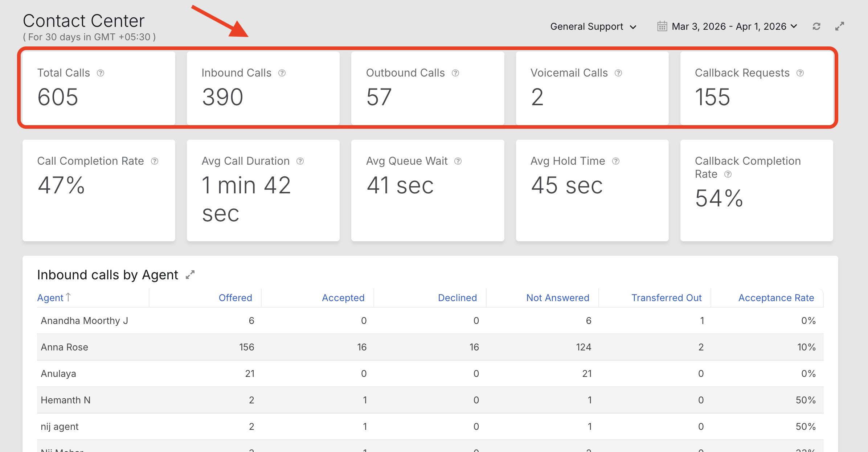
Task: Click the help icon beside Avg Hold Time
Action: 616,161
